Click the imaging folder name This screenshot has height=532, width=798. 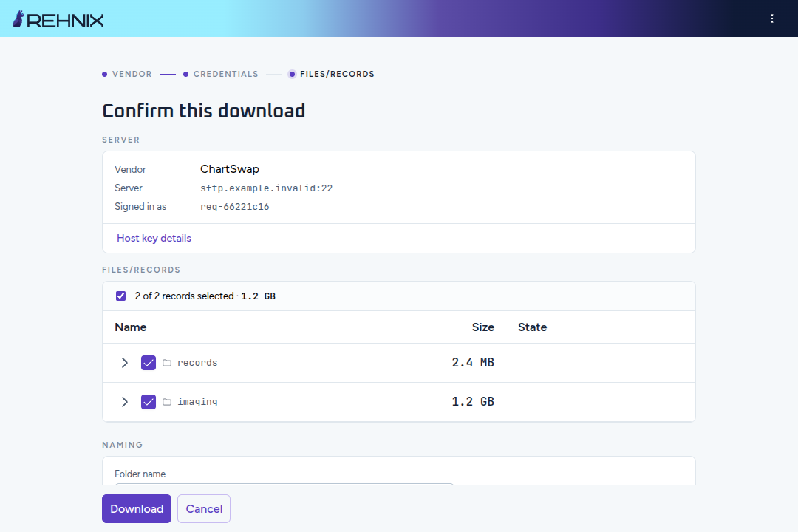197,402
